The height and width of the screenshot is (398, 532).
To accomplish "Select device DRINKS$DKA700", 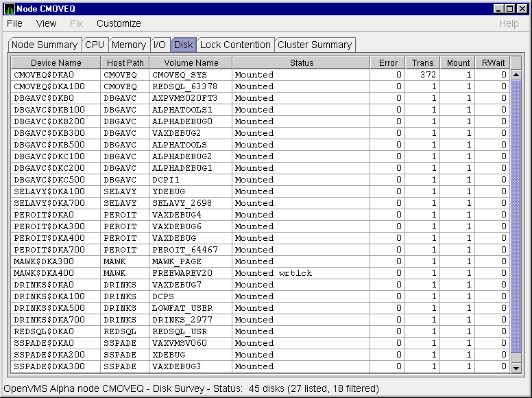I will click(x=49, y=320).
